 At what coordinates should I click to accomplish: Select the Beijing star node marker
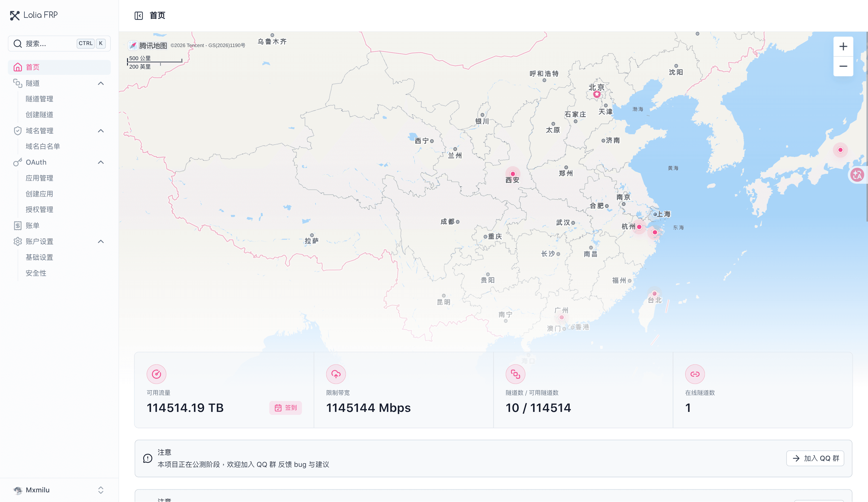click(597, 94)
